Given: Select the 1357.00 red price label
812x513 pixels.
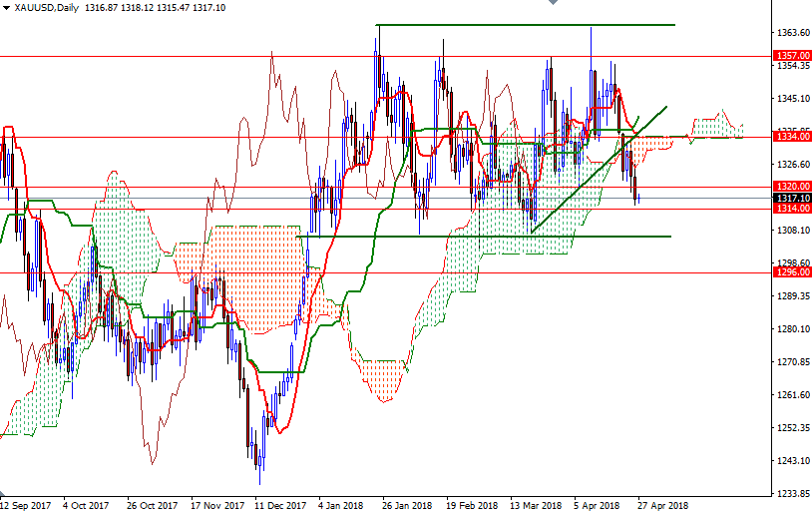Looking at the screenshot, I should pos(792,56).
